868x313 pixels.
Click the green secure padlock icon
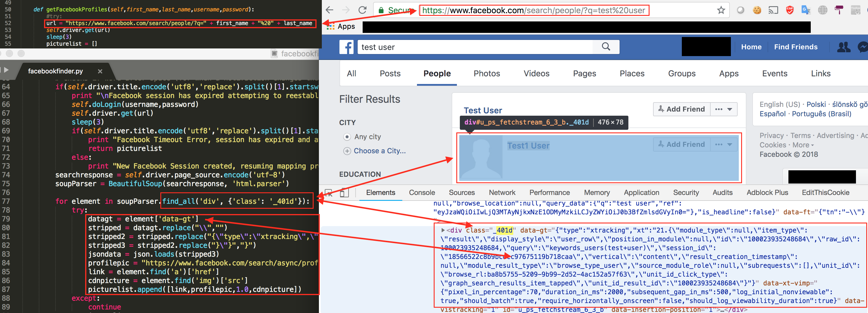[x=381, y=11]
